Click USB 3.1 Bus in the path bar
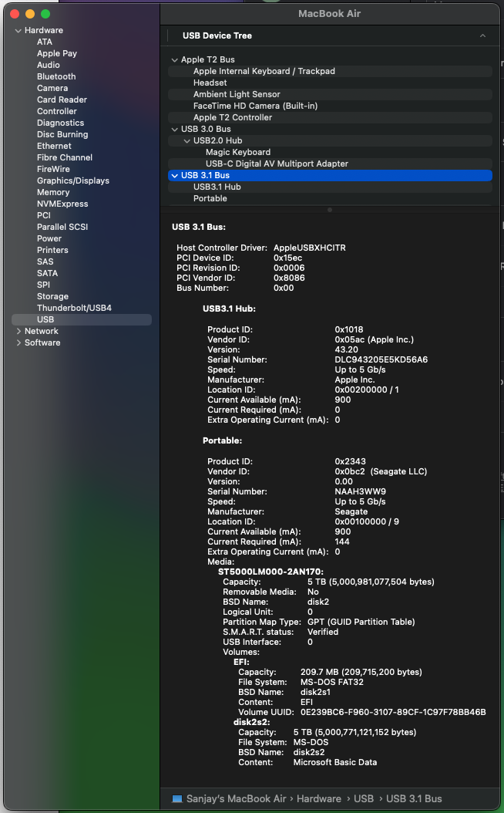The image size is (504, 813). [x=414, y=799]
